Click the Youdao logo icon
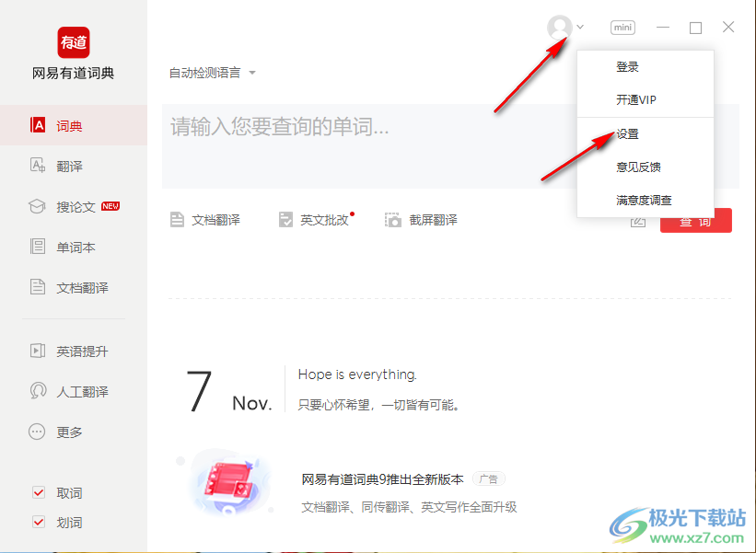The height and width of the screenshot is (553, 756). [74, 42]
